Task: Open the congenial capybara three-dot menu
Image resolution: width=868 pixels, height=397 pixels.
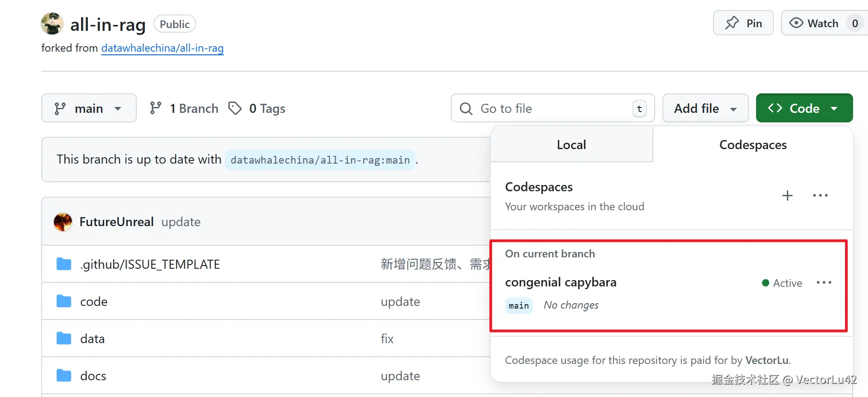Action: 824,282
